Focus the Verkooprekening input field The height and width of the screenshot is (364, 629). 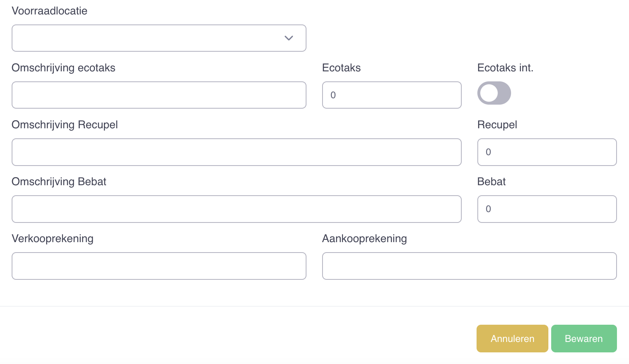click(x=159, y=266)
